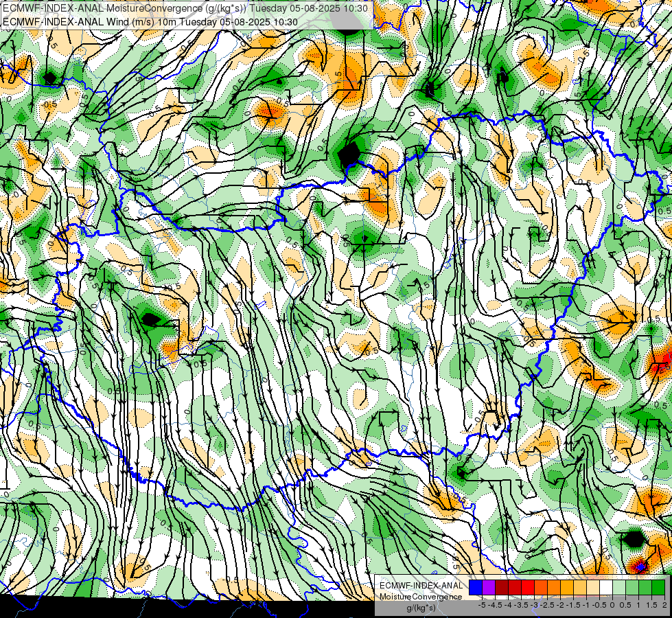The width and height of the screenshot is (672, 618).
Task: Choose the orange-red swatch between -3 and -2.5
Action: (x=541, y=587)
